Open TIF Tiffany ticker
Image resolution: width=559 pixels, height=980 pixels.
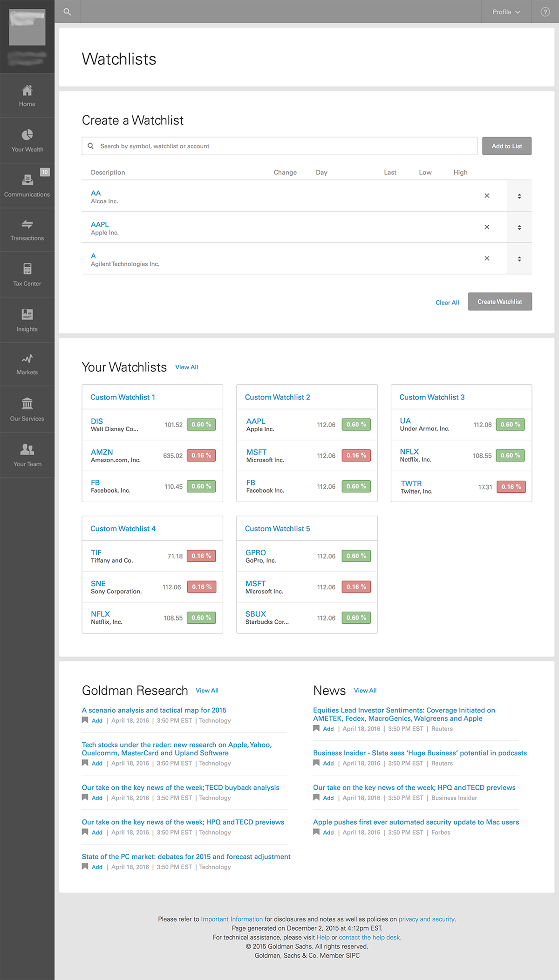(96, 552)
